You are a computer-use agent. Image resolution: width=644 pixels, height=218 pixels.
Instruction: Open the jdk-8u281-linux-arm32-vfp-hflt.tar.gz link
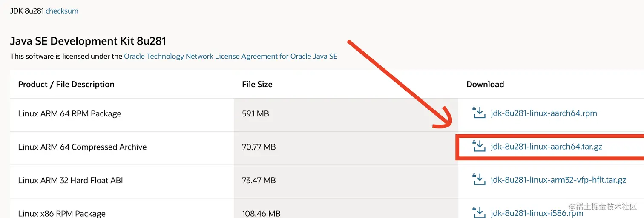(x=558, y=180)
